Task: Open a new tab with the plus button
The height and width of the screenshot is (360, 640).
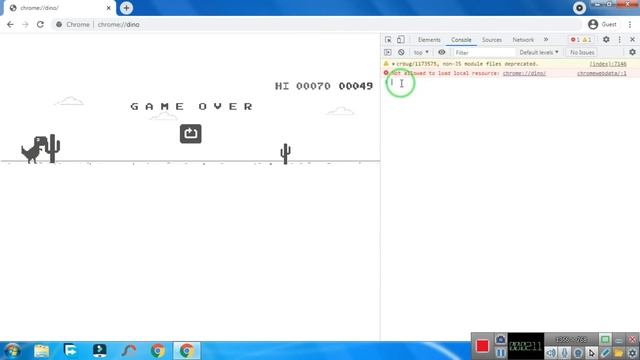Action: (x=127, y=8)
